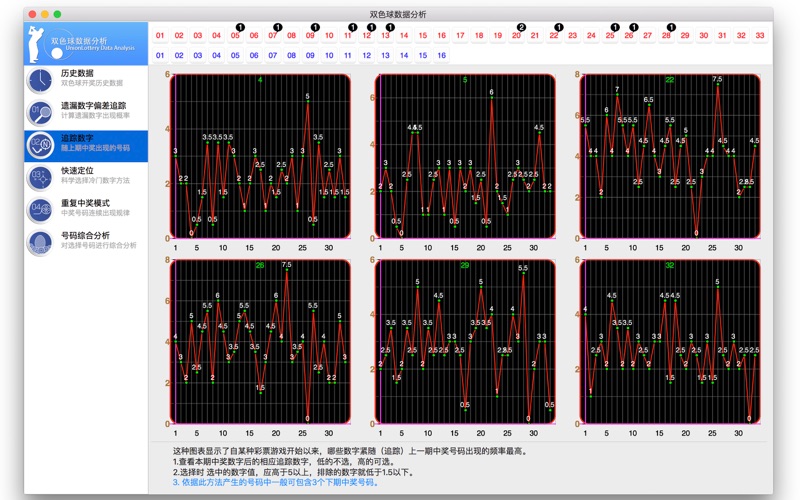Select red ball number 20

point(516,36)
